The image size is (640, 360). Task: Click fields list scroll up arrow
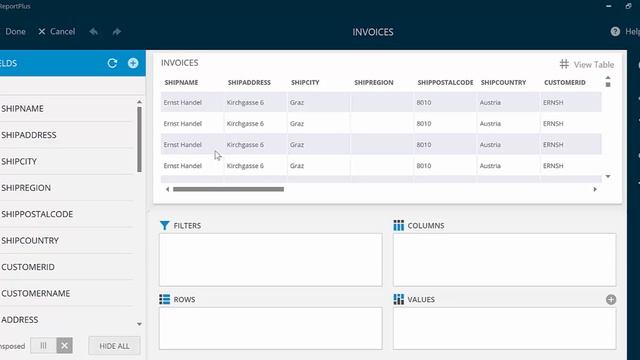click(x=139, y=102)
